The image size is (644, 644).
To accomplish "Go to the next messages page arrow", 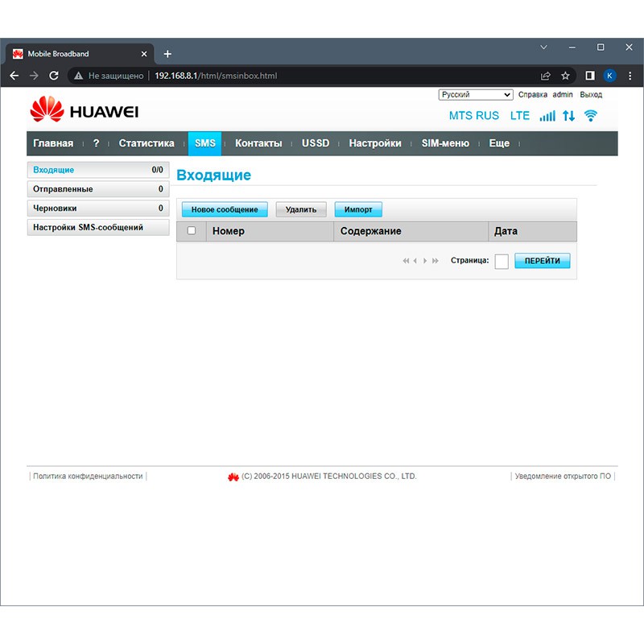I will [x=425, y=261].
